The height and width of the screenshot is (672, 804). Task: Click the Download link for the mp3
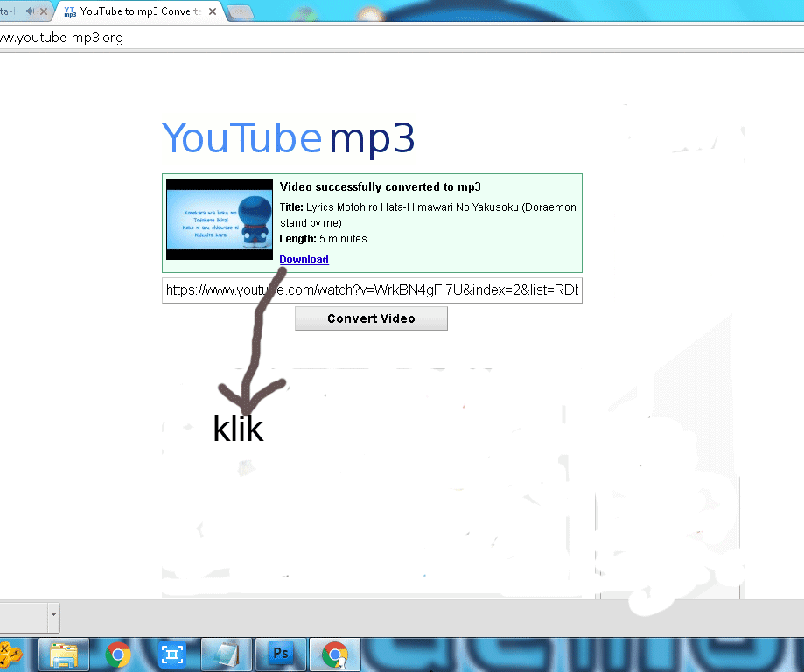tap(304, 260)
